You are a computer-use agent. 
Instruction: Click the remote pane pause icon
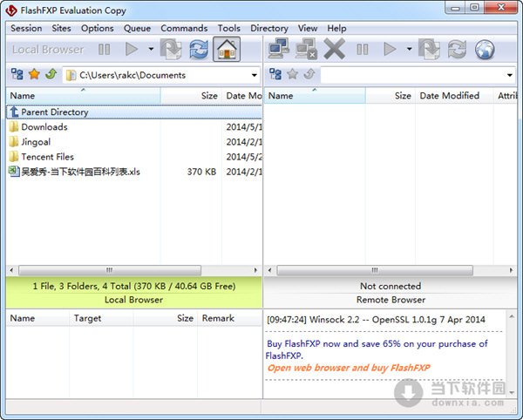(x=363, y=50)
